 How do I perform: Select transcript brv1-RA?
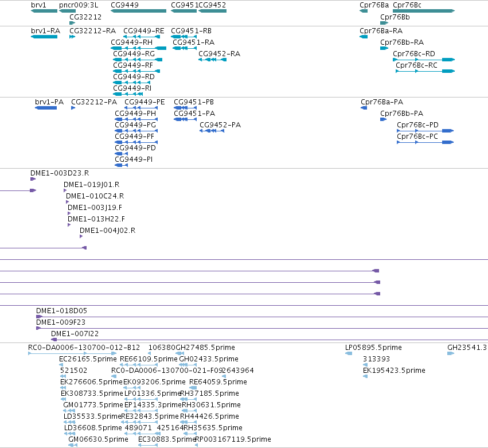45,31
